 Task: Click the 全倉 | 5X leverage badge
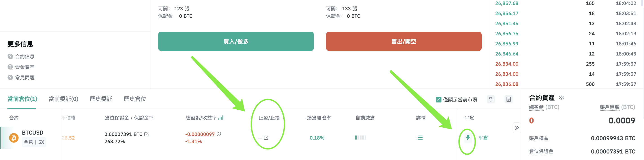coord(34,142)
